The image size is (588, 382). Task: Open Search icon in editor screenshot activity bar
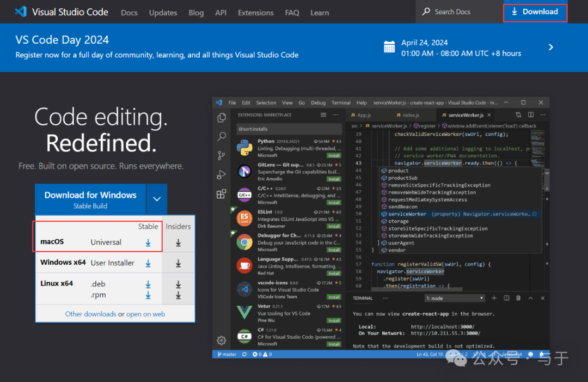[222, 136]
